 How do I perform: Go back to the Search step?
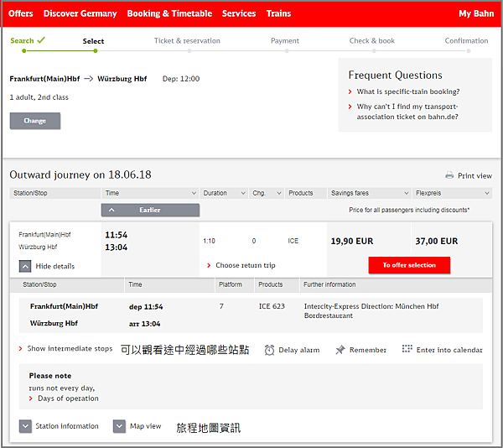(x=22, y=41)
